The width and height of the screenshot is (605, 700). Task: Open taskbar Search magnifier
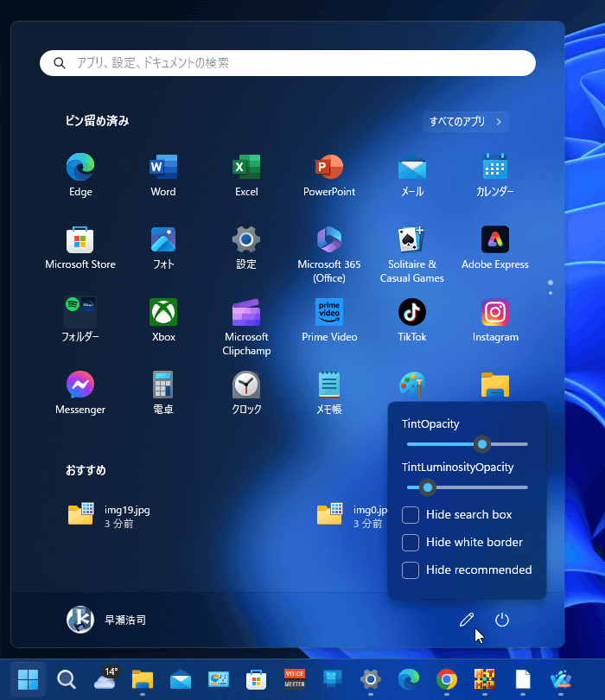tap(66, 679)
